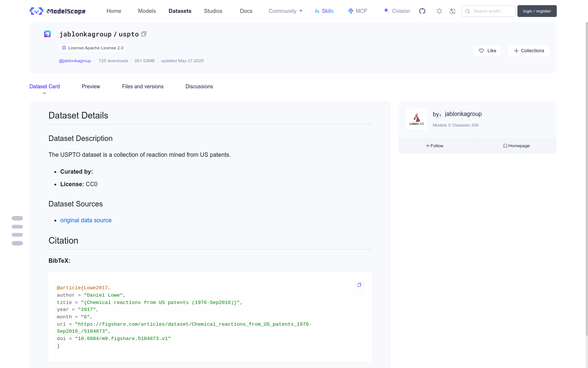Click the Civision star icon
The width and height of the screenshot is (588, 368).
click(x=387, y=11)
